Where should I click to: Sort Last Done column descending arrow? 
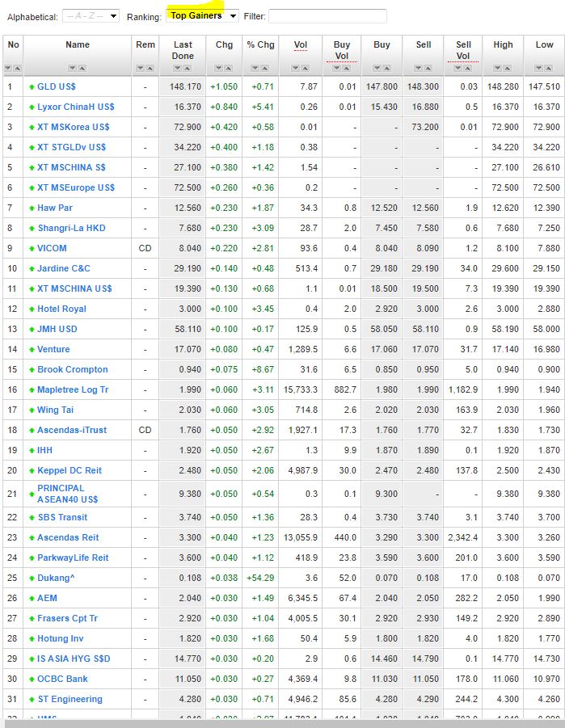click(178, 68)
